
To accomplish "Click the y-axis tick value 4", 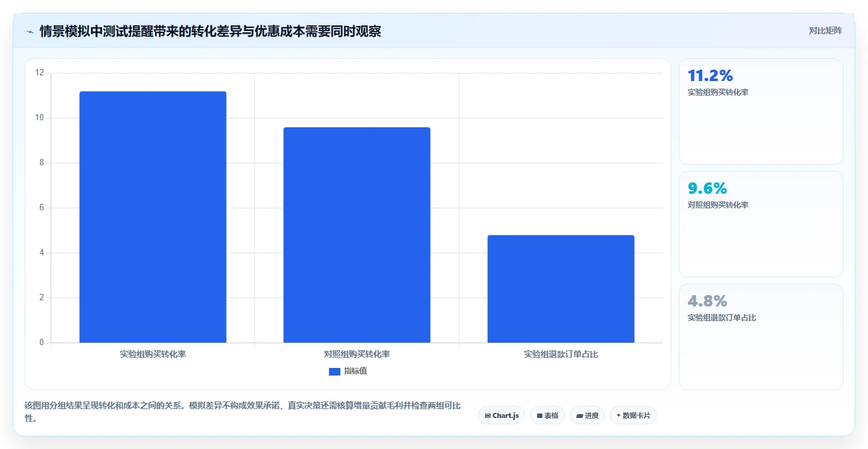I will click(x=42, y=253).
